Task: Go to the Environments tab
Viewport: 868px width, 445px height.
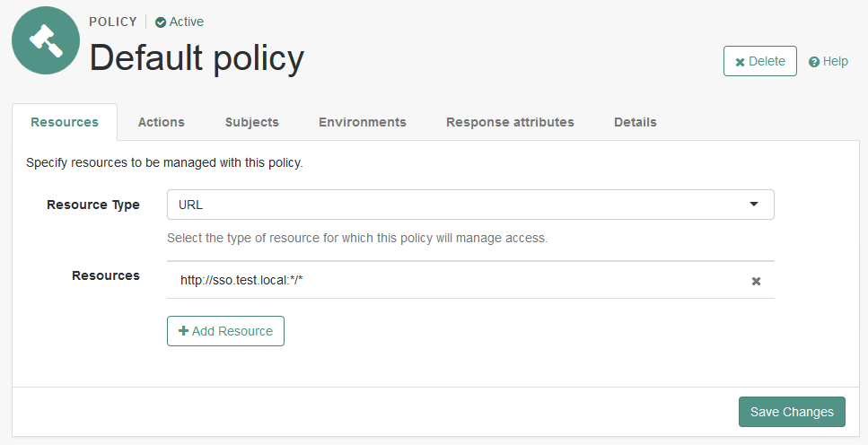Action: coord(362,122)
